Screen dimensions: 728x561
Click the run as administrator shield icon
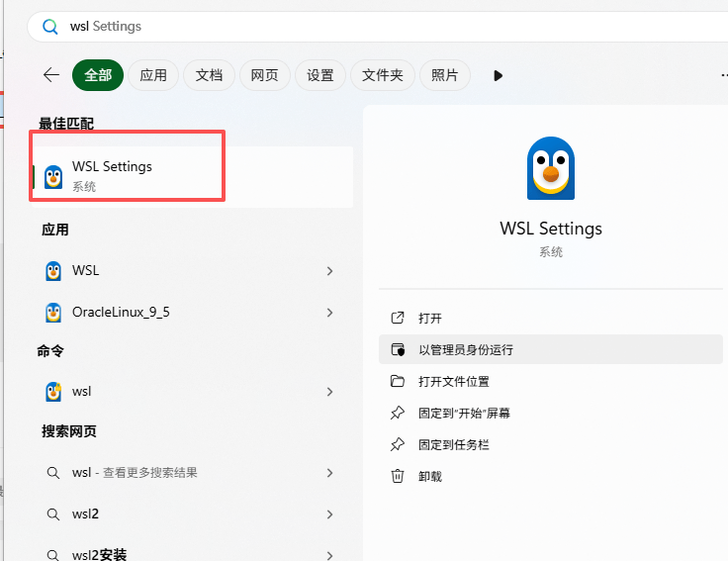coord(398,349)
